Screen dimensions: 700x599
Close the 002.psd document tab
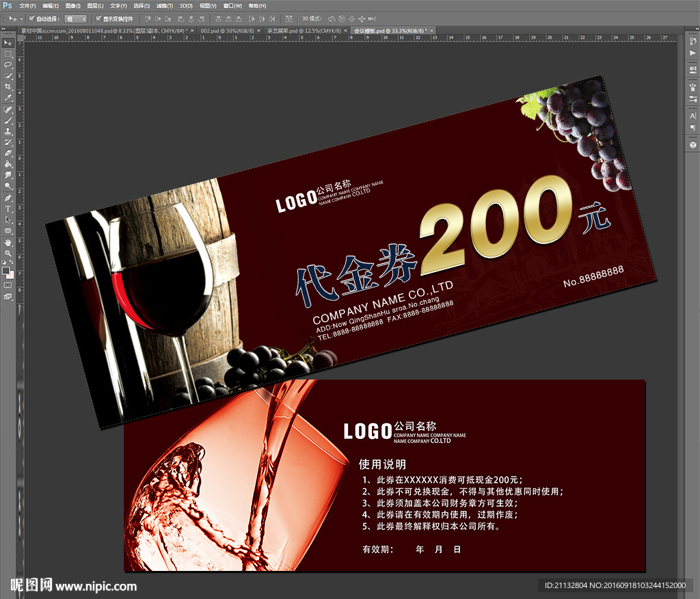(x=258, y=31)
